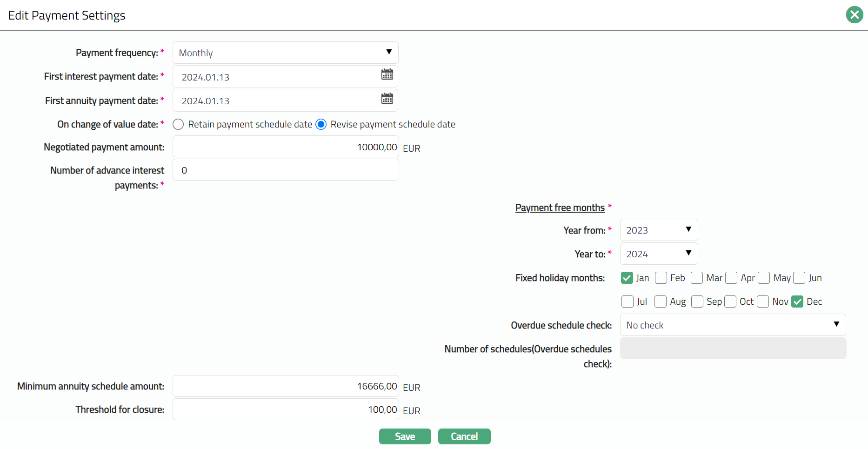The height and width of the screenshot is (449, 868).
Task: Check the Feb holiday month
Action: tap(661, 278)
